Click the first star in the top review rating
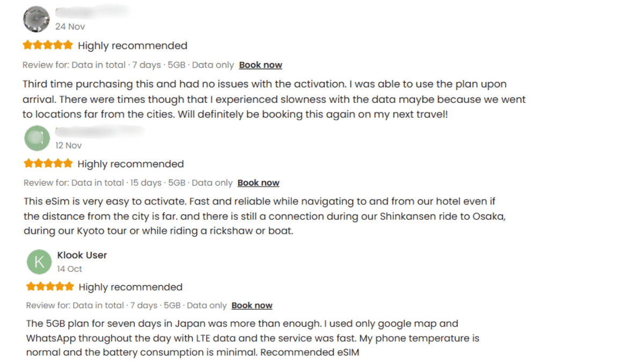This screenshot has width=644, height=362. tap(26, 45)
